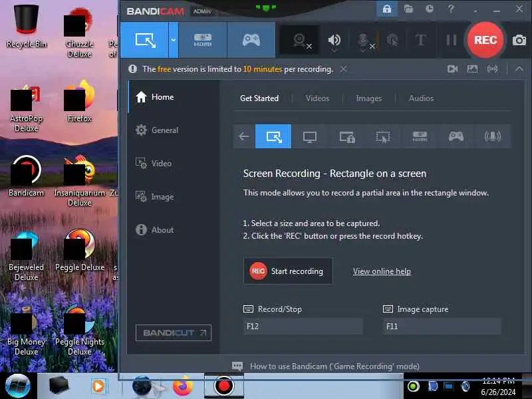
Task: Click the big red REC button
Action: [x=485, y=40]
